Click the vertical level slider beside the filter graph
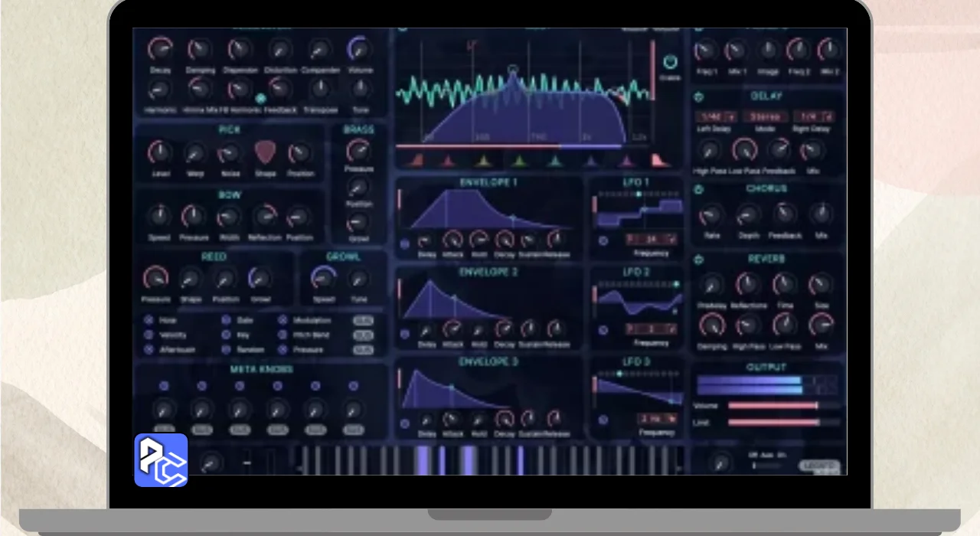The image size is (980, 536). (652, 70)
